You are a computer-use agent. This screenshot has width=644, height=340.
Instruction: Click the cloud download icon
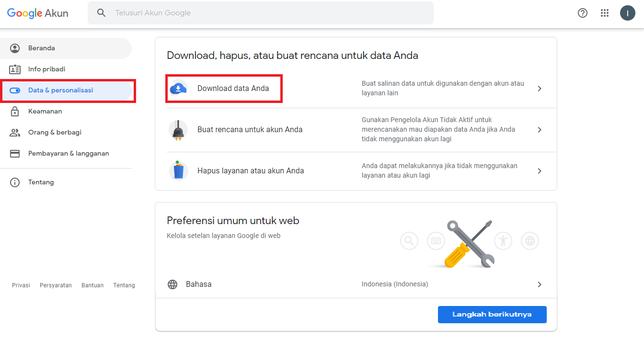pyautogui.click(x=178, y=89)
